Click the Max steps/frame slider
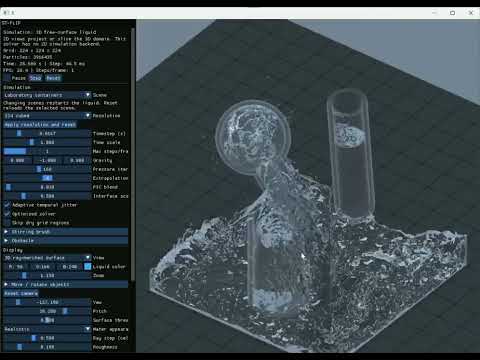Screen dimensions: 480x360 point(47,151)
